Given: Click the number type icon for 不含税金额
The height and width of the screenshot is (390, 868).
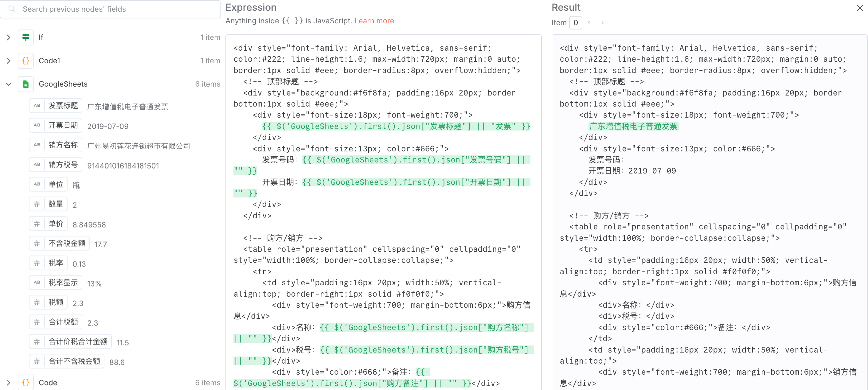Looking at the screenshot, I should (x=37, y=243).
